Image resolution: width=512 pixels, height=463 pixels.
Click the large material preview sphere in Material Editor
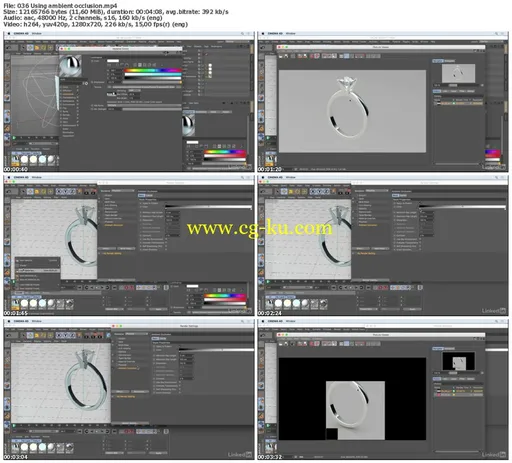point(70,66)
